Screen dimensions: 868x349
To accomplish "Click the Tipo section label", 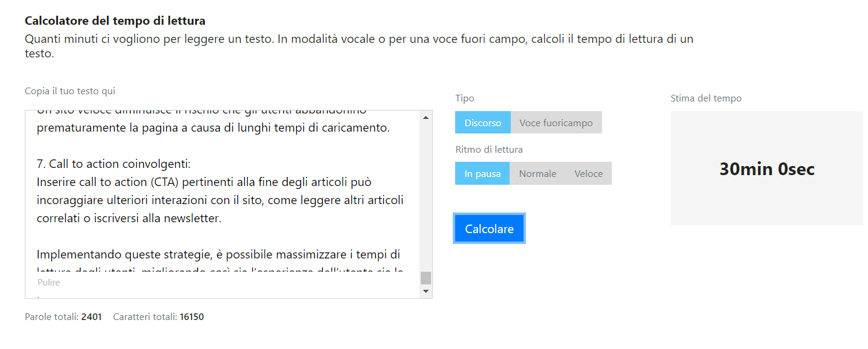I will [464, 98].
